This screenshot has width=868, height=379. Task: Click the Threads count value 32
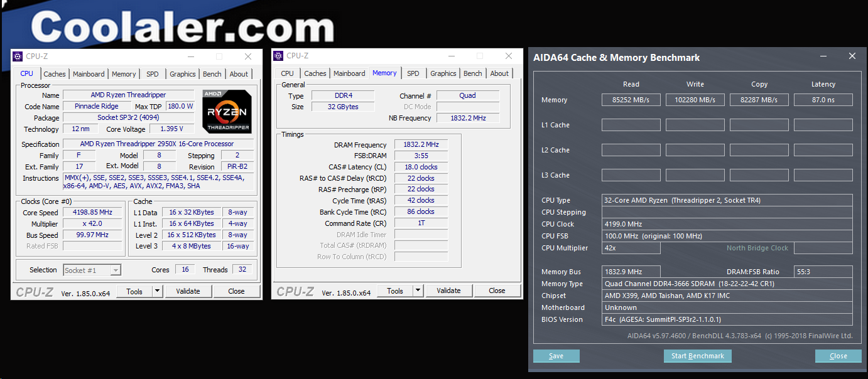click(x=242, y=269)
